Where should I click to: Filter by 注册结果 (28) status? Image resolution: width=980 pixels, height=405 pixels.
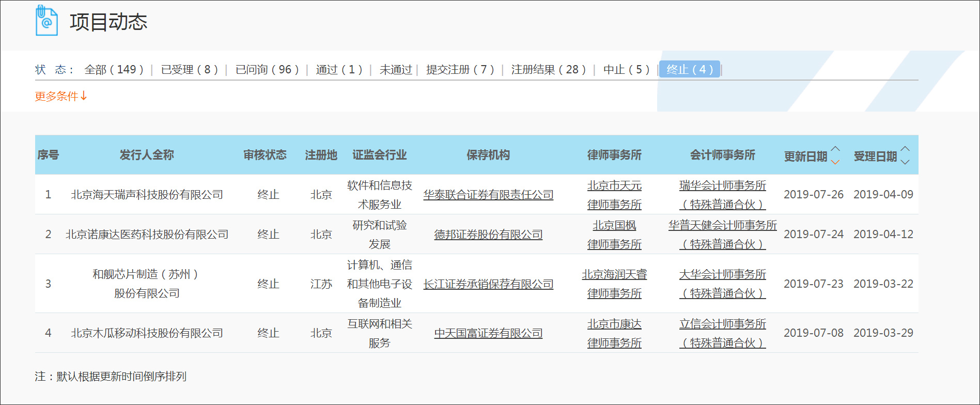click(x=549, y=70)
